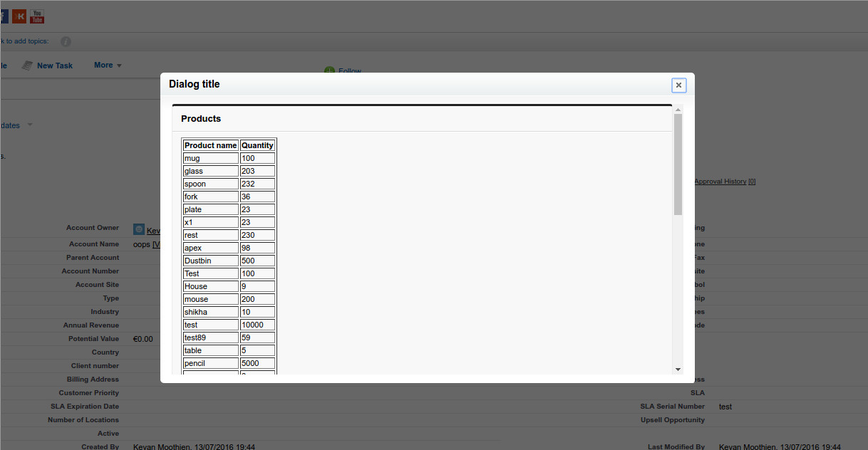This screenshot has height=450, width=868.
Task: Close the Products dialog
Action: click(678, 85)
